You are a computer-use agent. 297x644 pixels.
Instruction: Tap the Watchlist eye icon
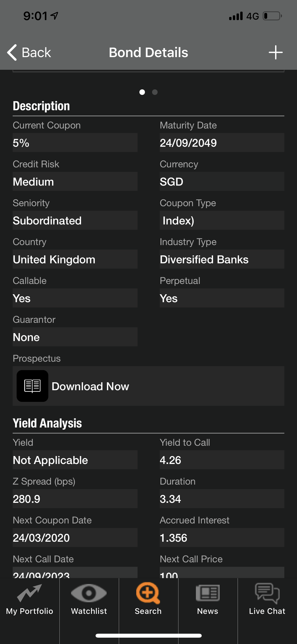[89, 593]
